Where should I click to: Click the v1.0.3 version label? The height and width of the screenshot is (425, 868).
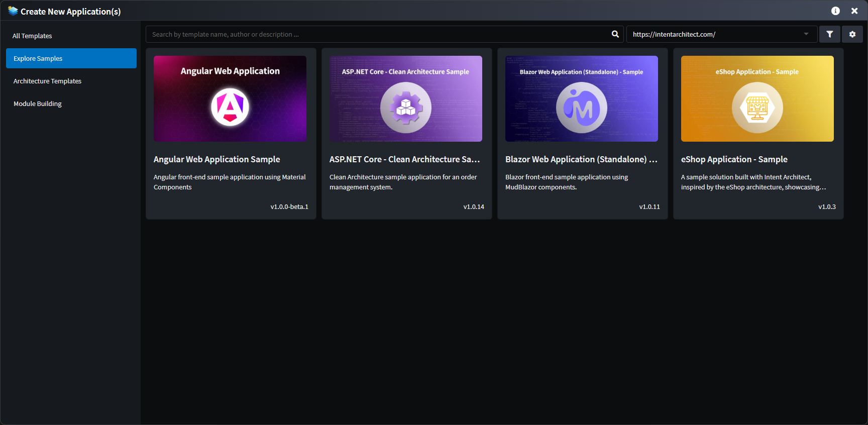pyautogui.click(x=827, y=206)
